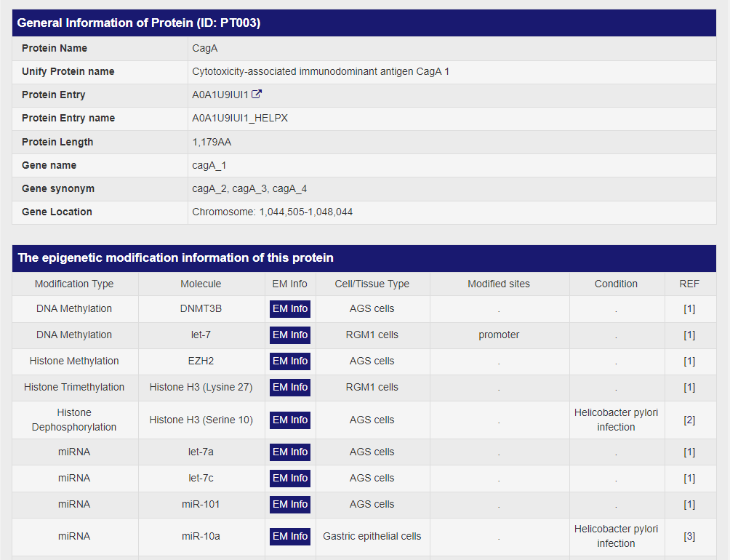Show EM Info for miR-101

coord(289,505)
